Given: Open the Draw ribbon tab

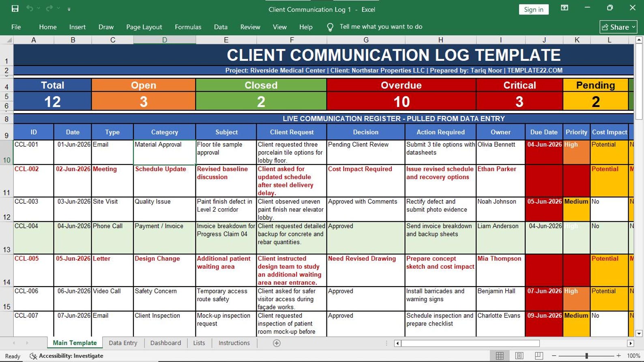Looking at the screenshot, I should [x=106, y=27].
